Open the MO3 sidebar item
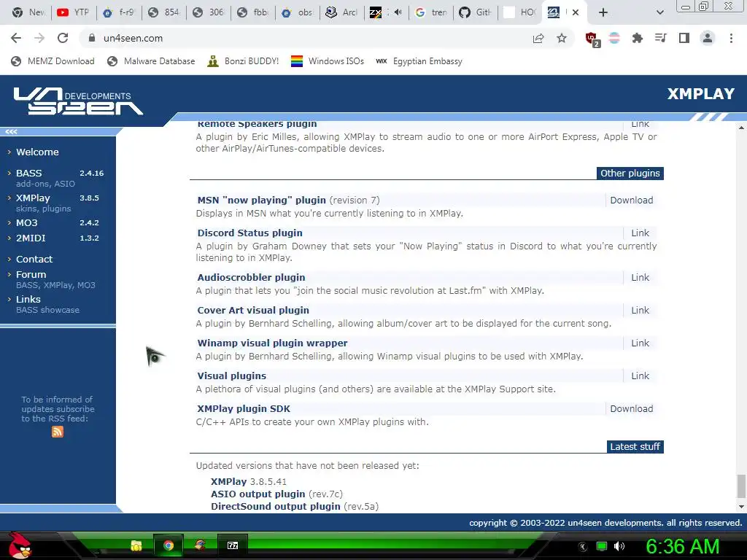This screenshot has height=560, width=747. [27, 222]
